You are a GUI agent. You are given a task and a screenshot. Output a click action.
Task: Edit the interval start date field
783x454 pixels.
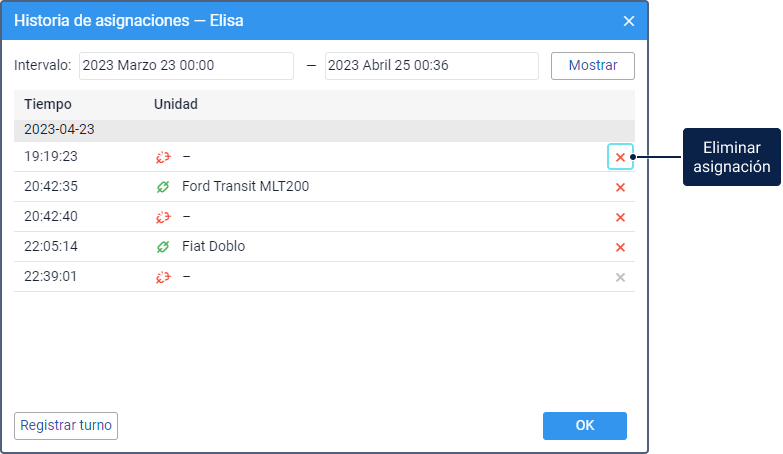click(186, 66)
